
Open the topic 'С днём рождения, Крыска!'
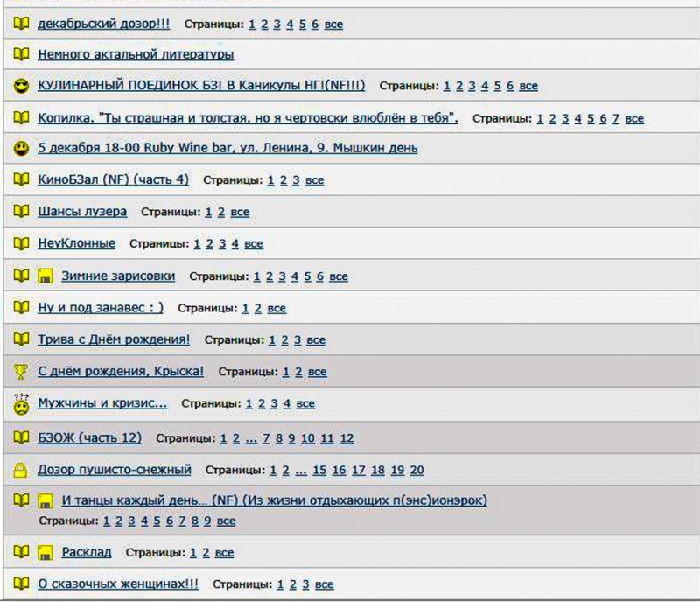pyautogui.click(x=121, y=371)
